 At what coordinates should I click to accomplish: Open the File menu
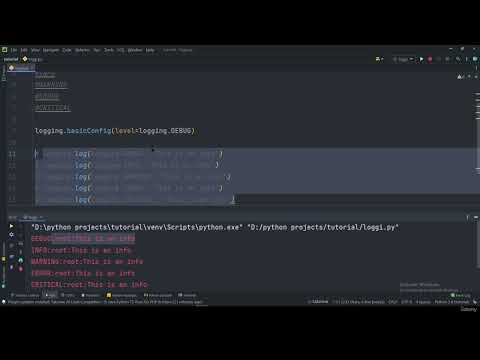click(14, 50)
